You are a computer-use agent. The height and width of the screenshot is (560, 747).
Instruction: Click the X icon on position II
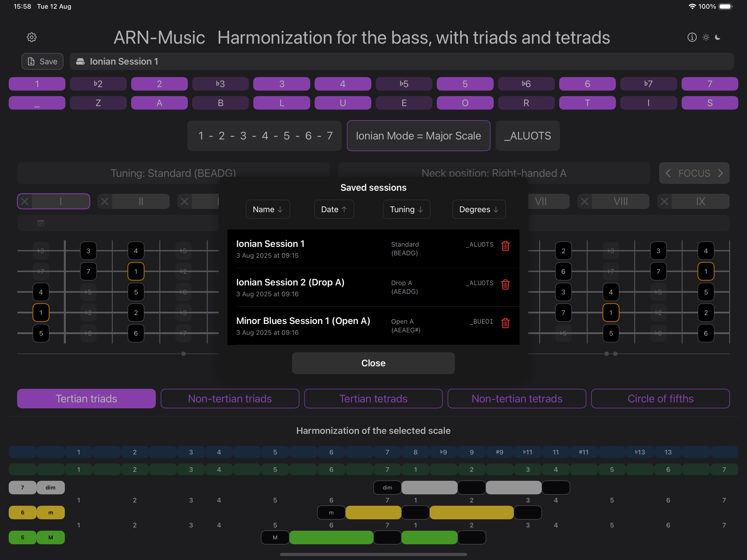point(105,202)
